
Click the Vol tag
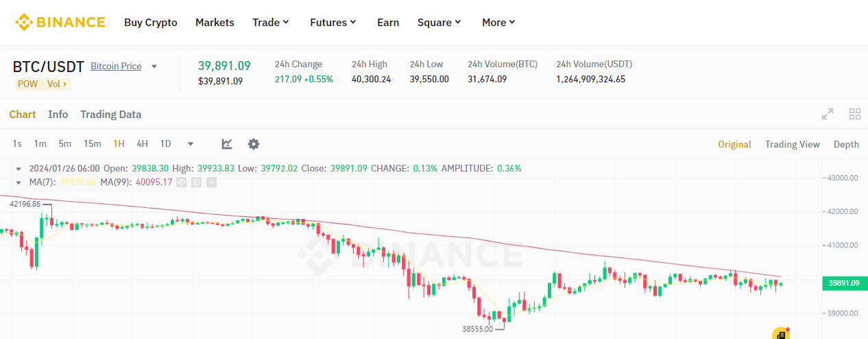pos(58,84)
